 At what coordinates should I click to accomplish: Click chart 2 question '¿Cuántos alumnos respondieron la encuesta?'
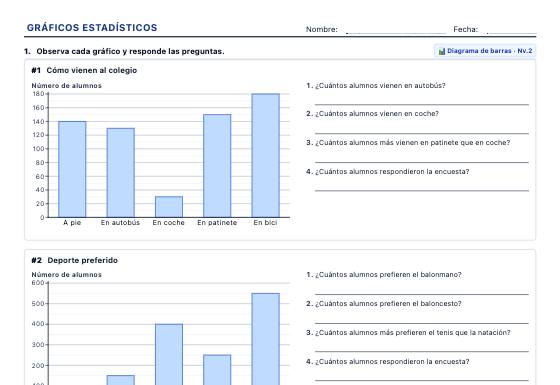(392, 362)
